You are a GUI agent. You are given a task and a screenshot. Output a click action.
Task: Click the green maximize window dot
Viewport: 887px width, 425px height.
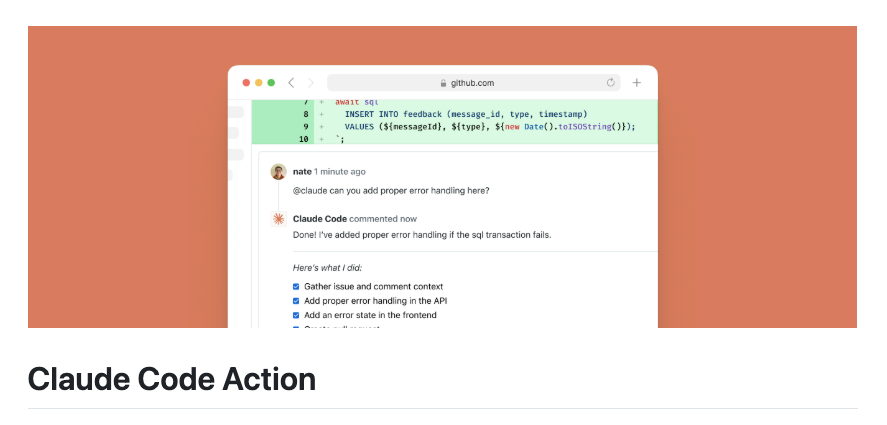point(271,83)
